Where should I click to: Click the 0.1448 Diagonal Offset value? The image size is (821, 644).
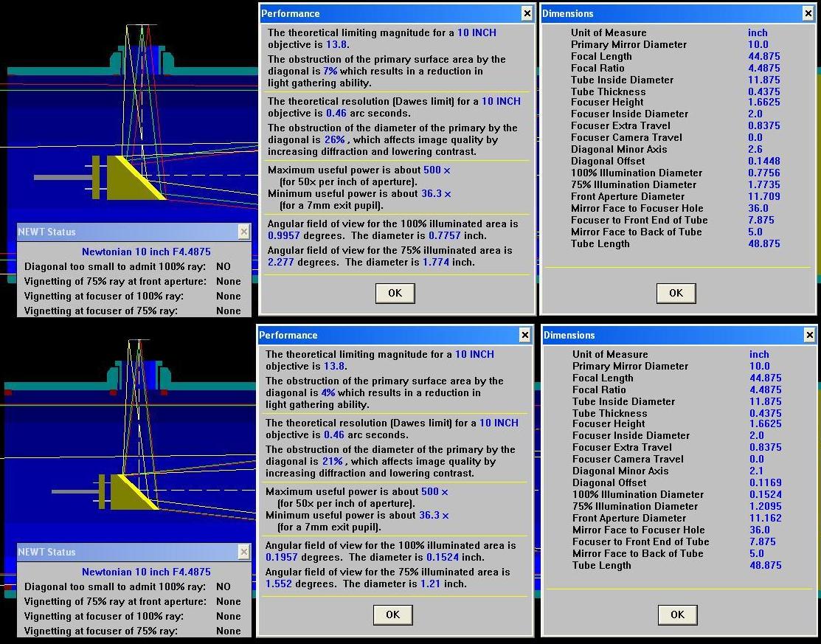(764, 161)
